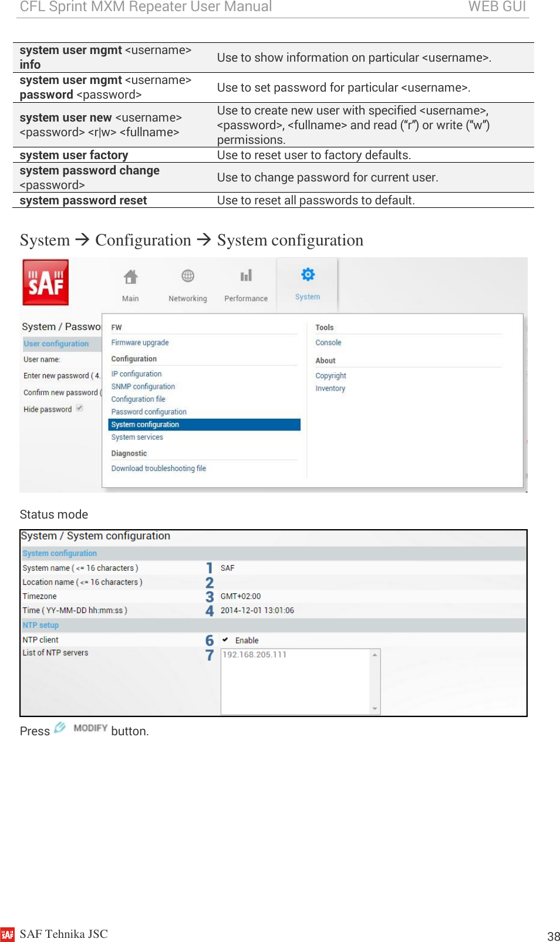Open Firmware upgrade menu entry
This screenshot has height=942, width=560.
140,342
